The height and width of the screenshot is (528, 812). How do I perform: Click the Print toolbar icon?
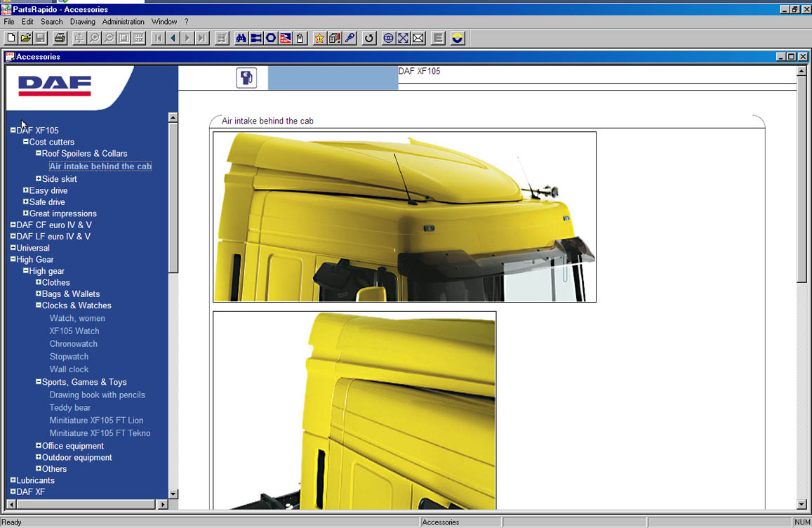tap(60, 38)
